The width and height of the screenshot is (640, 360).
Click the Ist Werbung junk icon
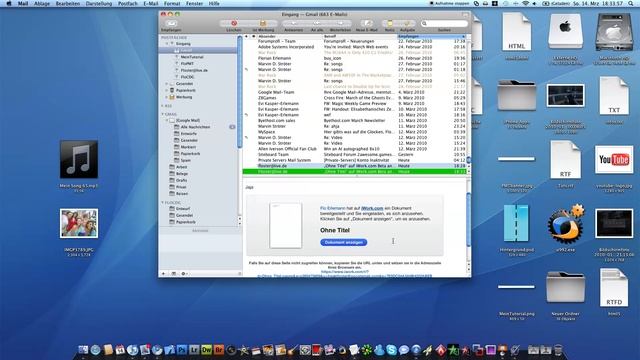263,24
